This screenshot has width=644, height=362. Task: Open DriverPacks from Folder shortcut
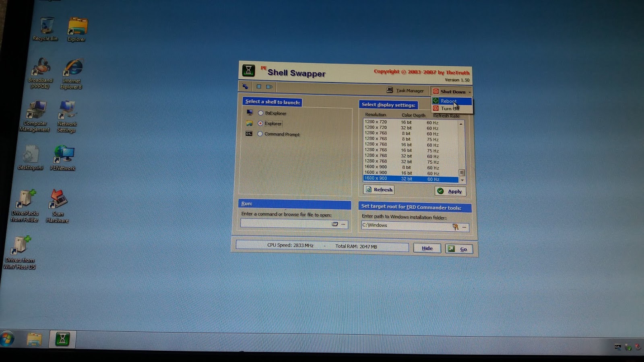25,206
